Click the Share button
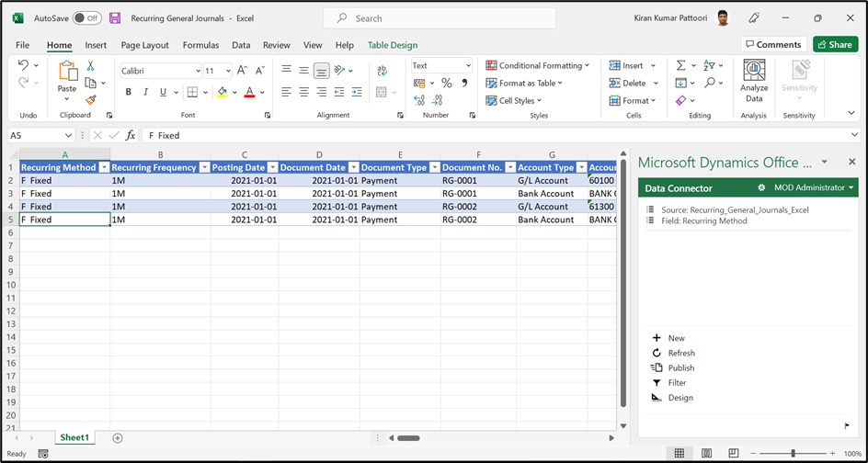 (835, 44)
